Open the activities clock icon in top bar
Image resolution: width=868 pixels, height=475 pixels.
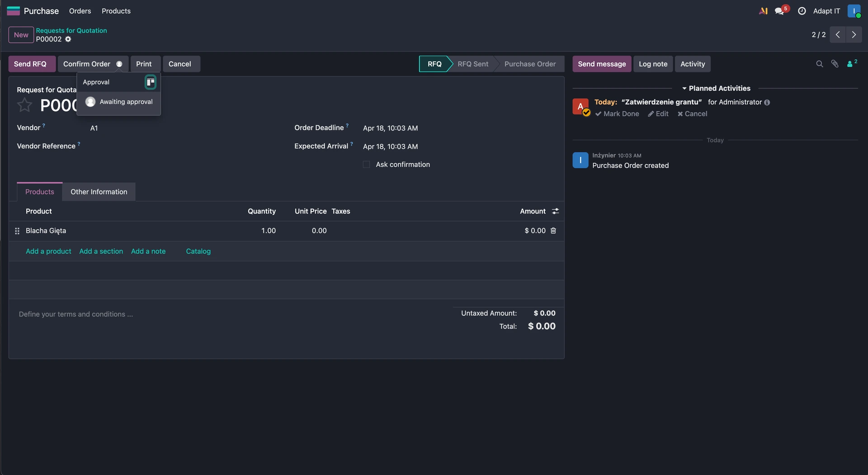802,11
